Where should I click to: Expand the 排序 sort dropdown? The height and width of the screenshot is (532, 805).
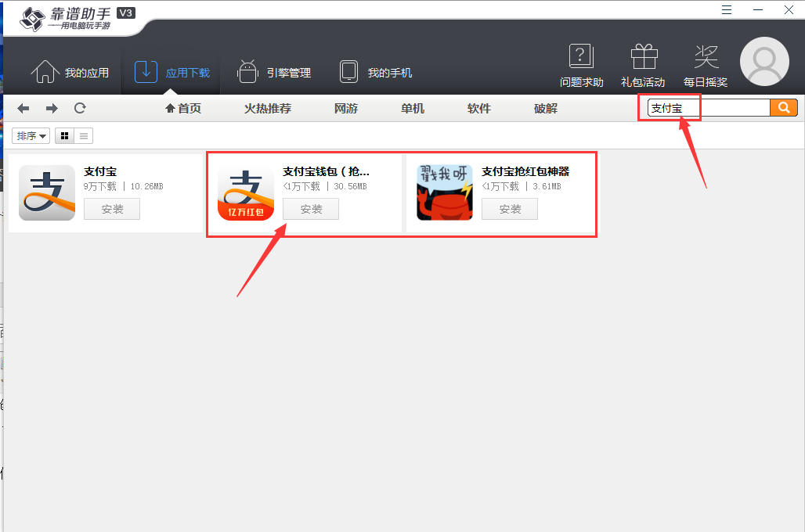click(31, 136)
